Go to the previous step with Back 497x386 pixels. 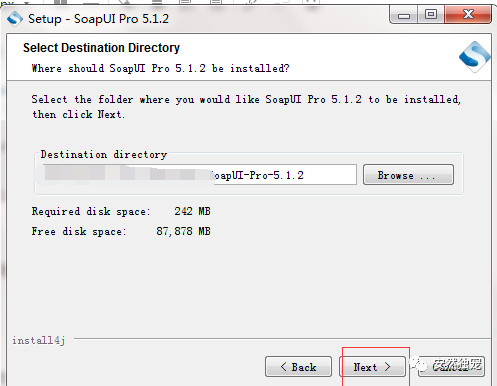point(298,367)
